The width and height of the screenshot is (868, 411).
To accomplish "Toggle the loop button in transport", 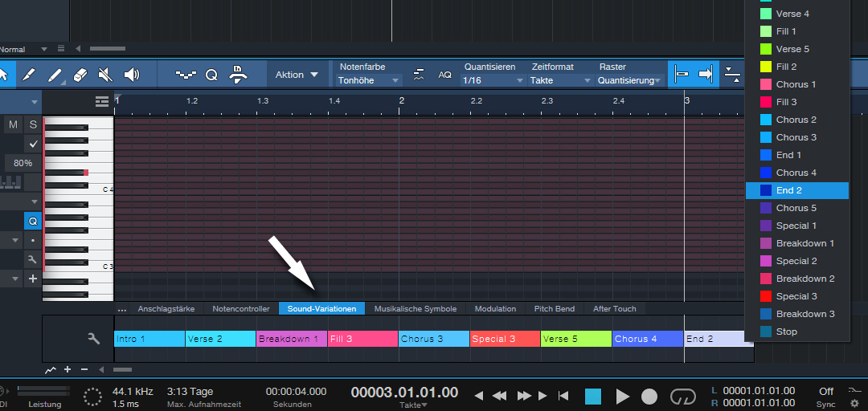I will point(683,396).
